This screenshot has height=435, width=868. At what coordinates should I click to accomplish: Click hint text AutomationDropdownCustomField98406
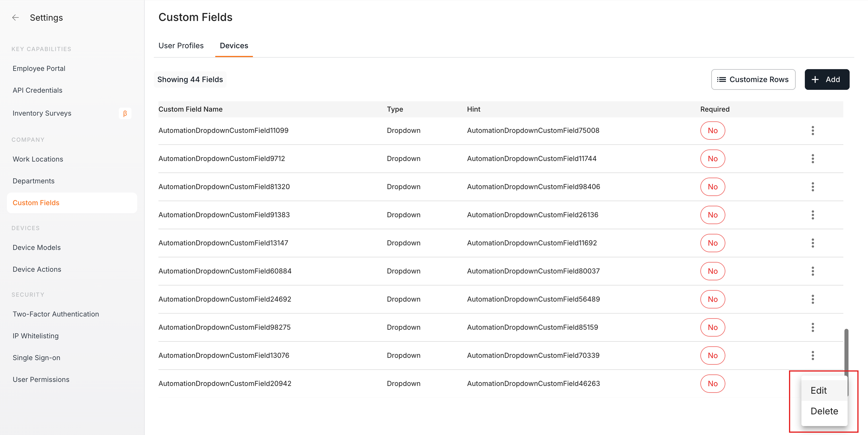click(x=533, y=187)
